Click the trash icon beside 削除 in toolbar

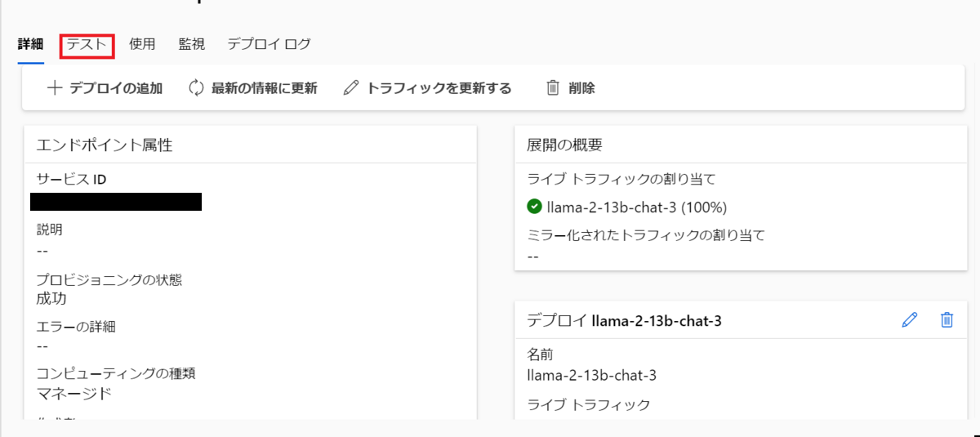click(x=553, y=88)
